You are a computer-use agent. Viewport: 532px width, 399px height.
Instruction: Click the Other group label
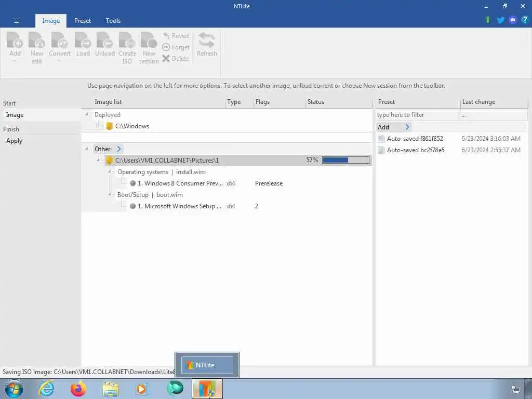pyautogui.click(x=102, y=149)
